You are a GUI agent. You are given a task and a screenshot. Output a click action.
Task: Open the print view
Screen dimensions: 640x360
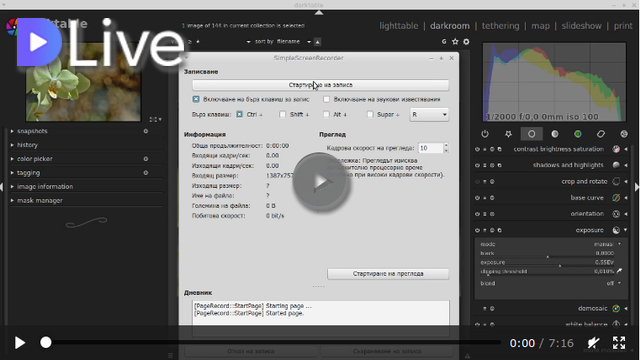623,26
